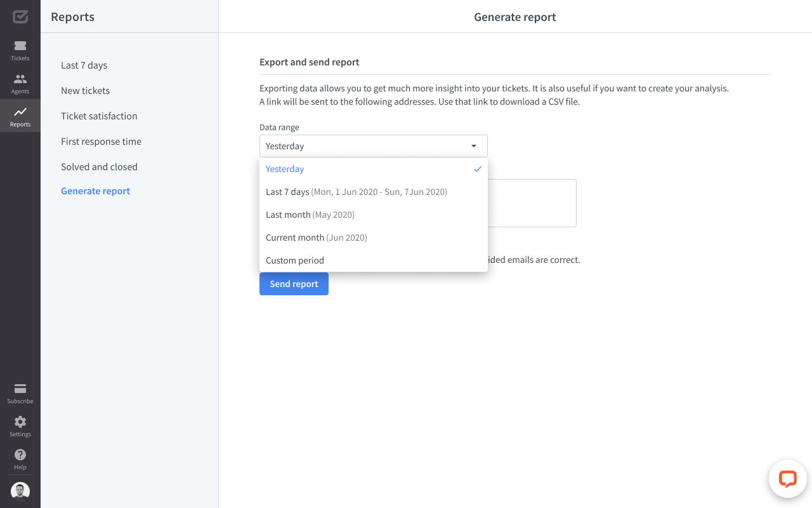
Task: Open the chat widget bubble
Action: (x=787, y=479)
